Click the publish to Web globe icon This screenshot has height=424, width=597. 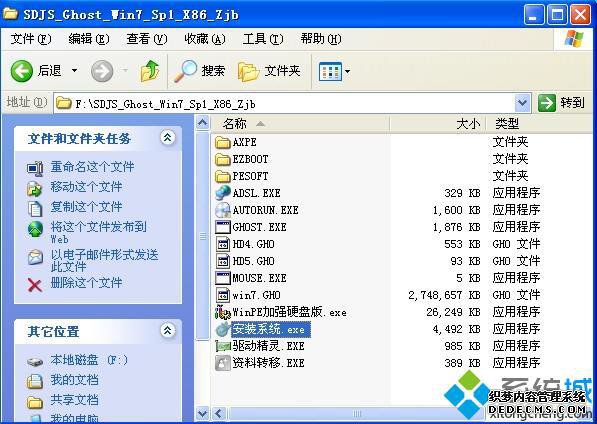click(x=35, y=229)
